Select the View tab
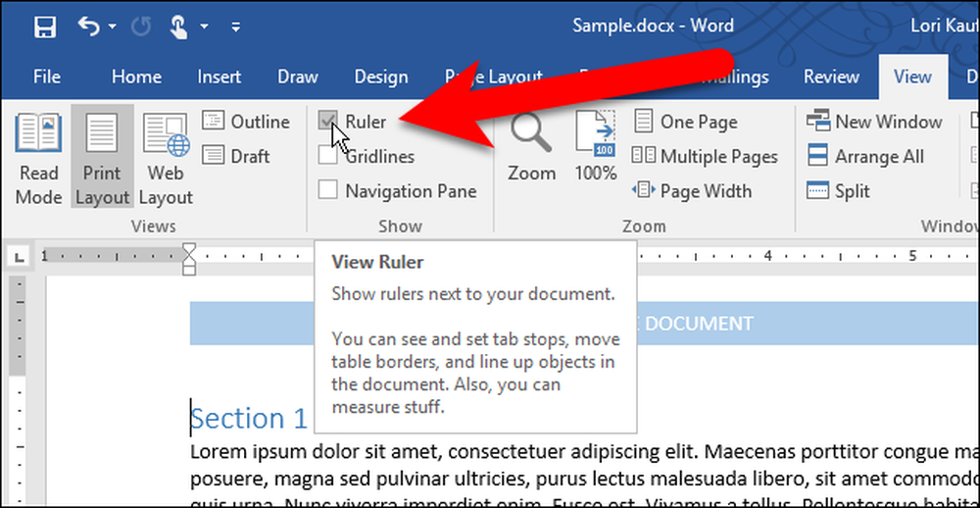This screenshot has width=980, height=508. (x=912, y=76)
